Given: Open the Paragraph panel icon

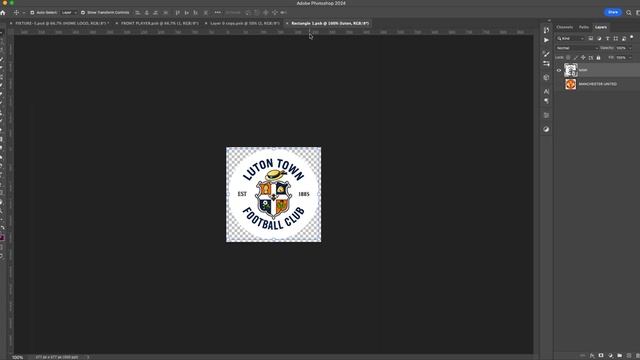Looking at the screenshot, I should coord(546,101).
